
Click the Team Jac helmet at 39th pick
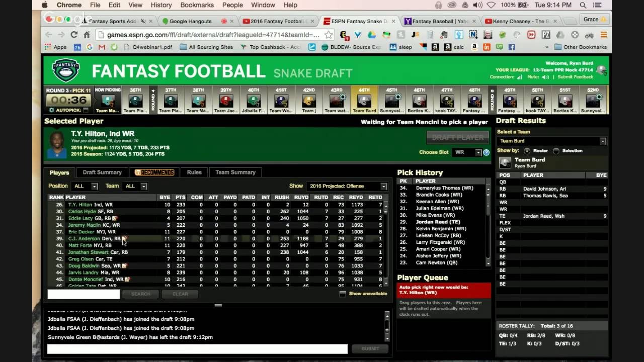226,102
